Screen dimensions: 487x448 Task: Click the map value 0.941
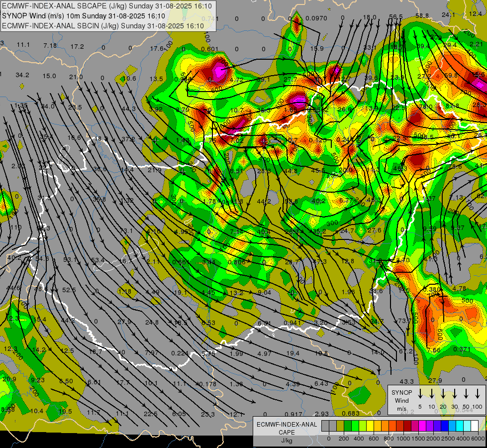(292, 323)
